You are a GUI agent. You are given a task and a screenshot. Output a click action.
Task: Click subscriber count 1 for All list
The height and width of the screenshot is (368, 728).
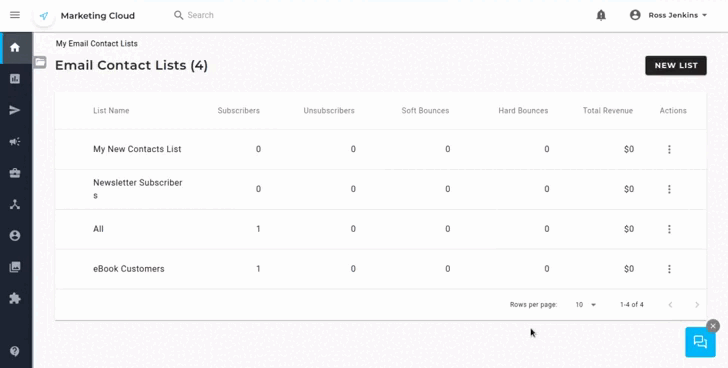pyautogui.click(x=258, y=229)
